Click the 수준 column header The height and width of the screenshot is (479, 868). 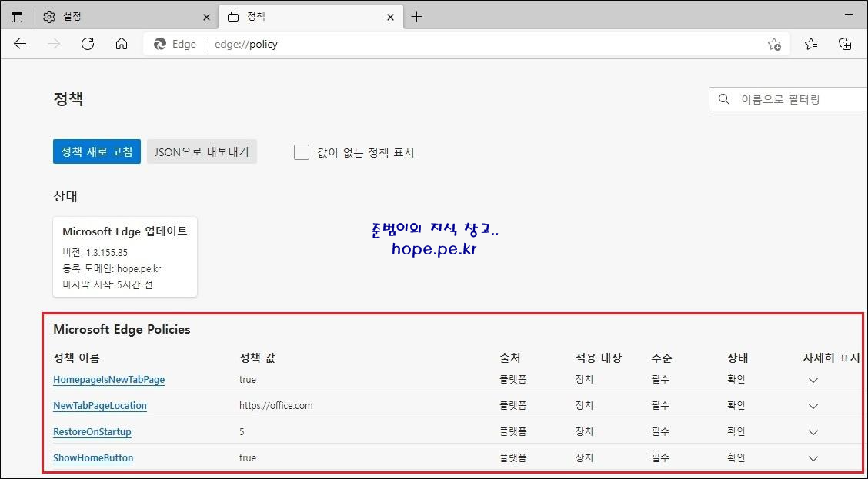point(662,358)
